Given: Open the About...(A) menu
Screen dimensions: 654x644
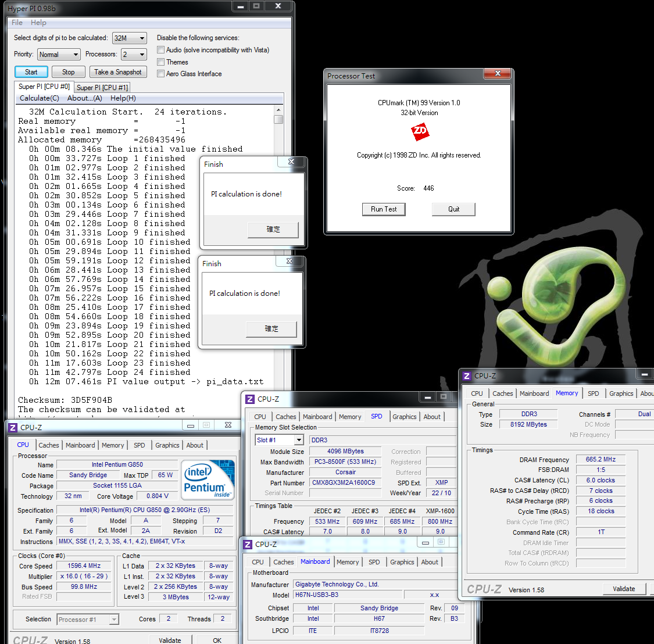Looking at the screenshot, I should 85,98.
